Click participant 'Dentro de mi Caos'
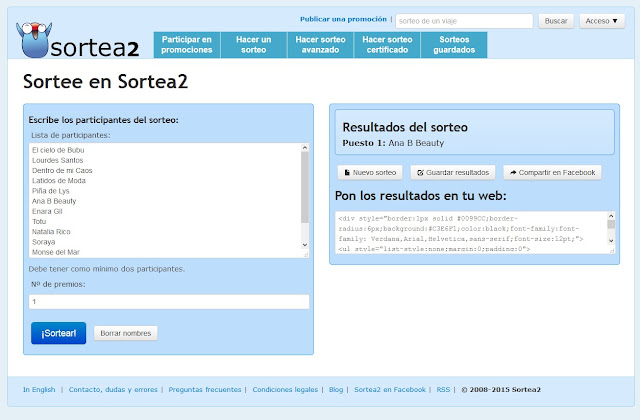Screen dimensions: 640x420 pos(62,171)
